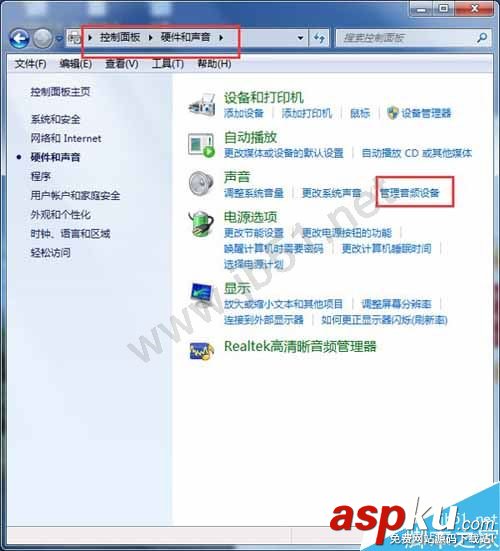Open the 自动播放 heading
This screenshot has height=551, width=500.
(x=251, y=137)
